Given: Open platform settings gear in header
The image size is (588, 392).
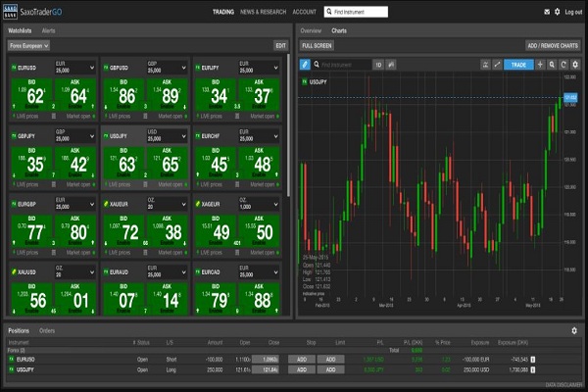Looking at the screenshot, I should tap(558, 12).
